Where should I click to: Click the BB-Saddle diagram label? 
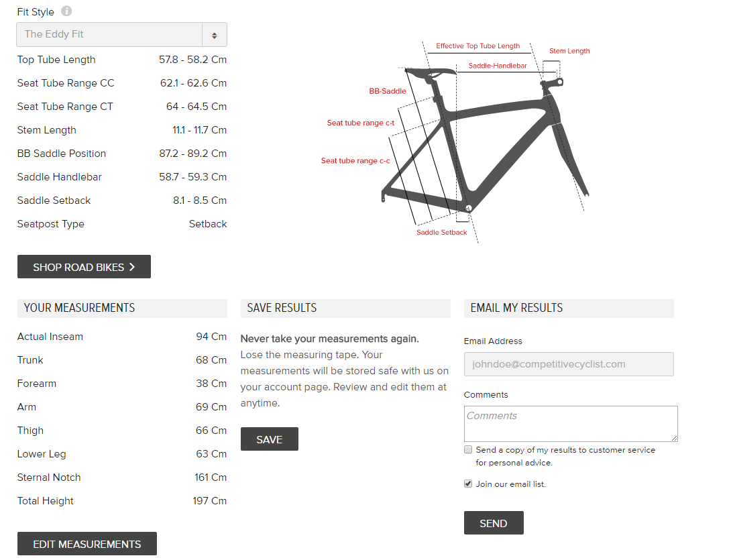388,91
